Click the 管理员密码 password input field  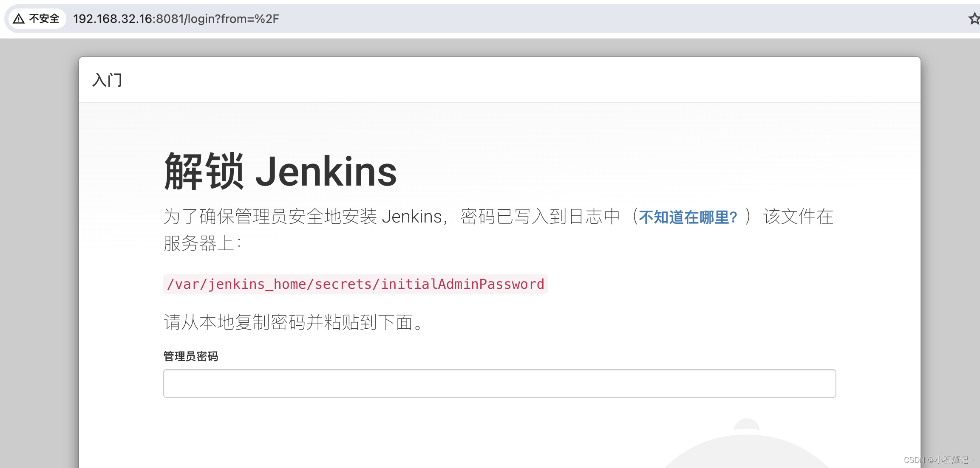(499, 383)
